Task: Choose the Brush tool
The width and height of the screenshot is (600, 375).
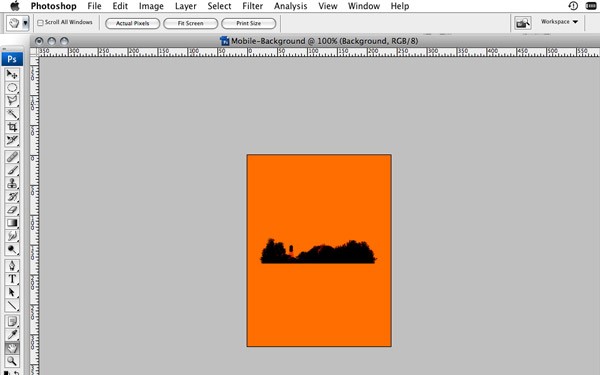Action: point(12,170)
